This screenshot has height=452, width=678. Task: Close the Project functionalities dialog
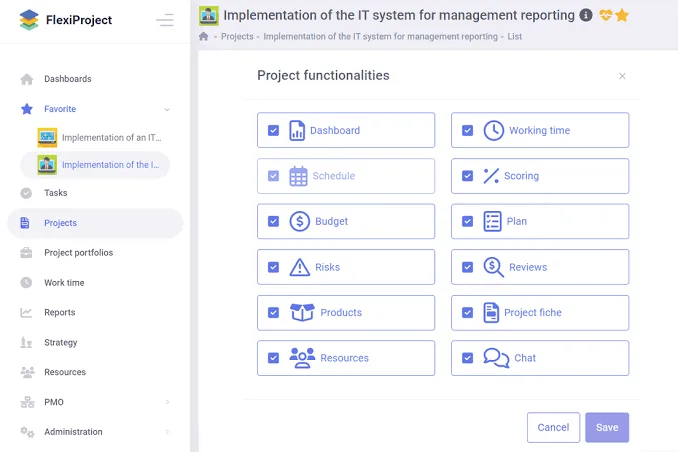pyautogui.click(x=622, y=76)
